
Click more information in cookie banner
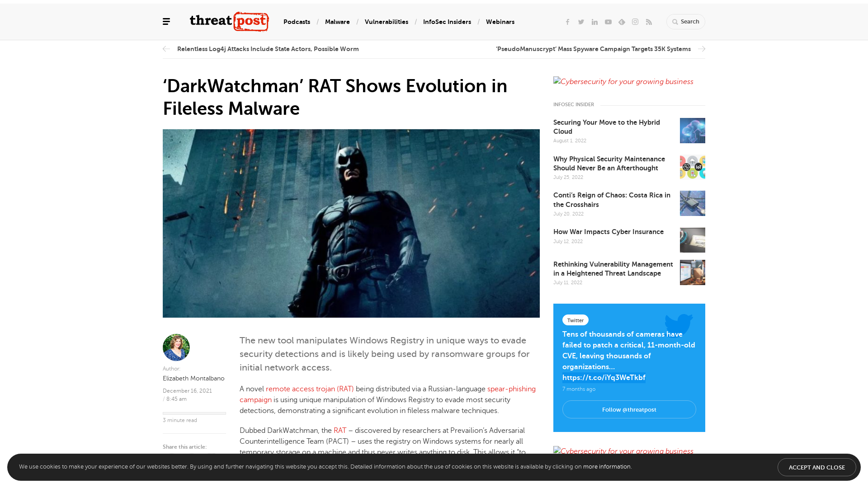(607, 467)
